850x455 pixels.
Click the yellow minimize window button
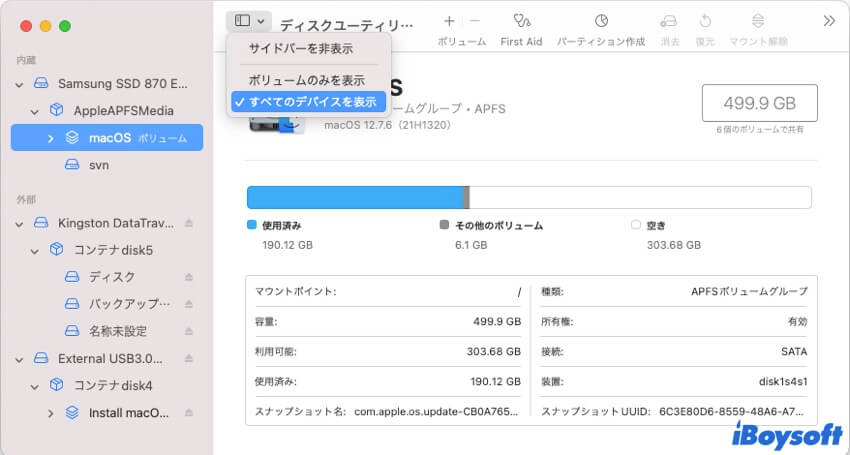pyautogui.click(x=46, y=26)
